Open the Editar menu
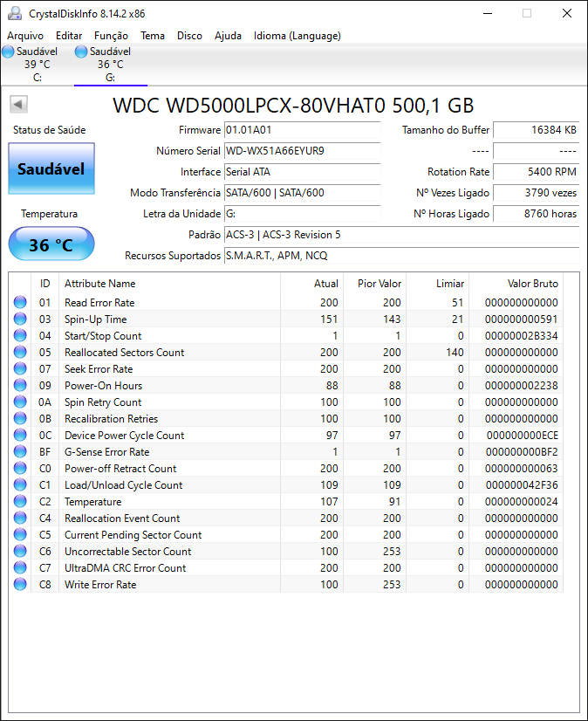Viewport: 588px width, 721px height. coord(69,36)
